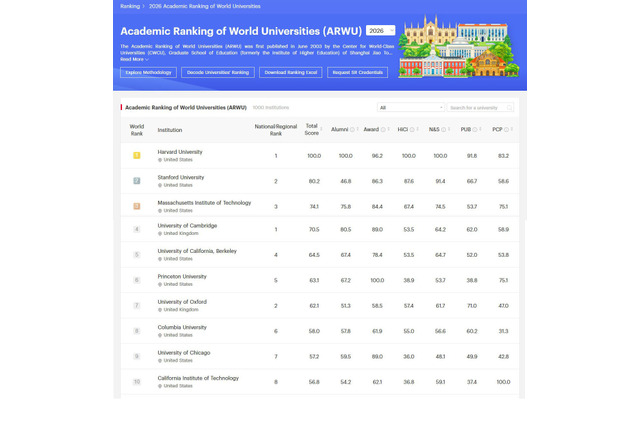Open the All region filter dropdown
The height and width of the screenshot is (426, 640).
pyautogui.click(x=411, y=108)
